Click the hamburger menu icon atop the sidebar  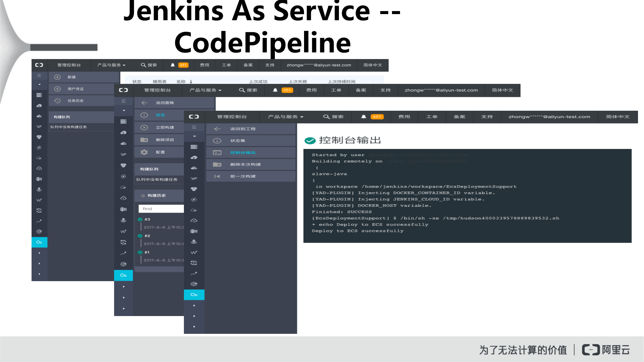(194, 127)
